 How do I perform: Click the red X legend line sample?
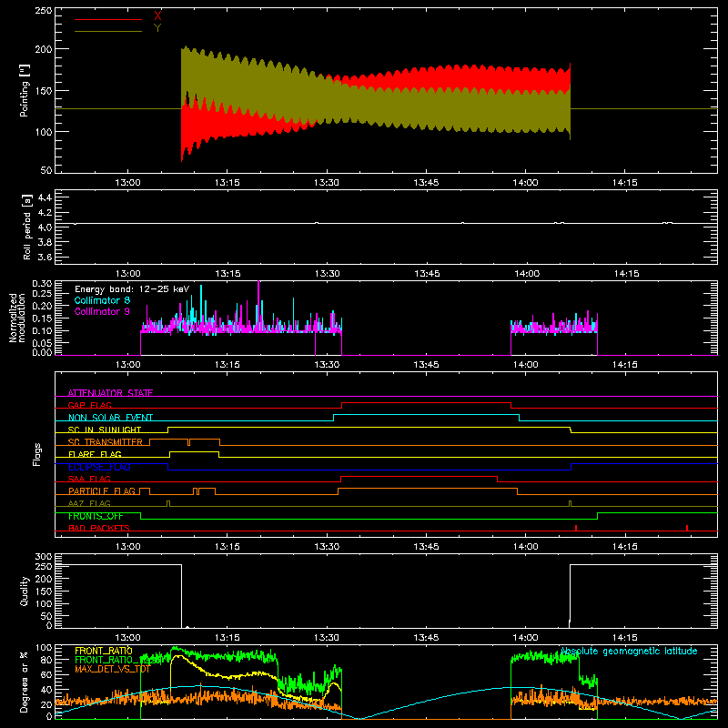coord(107,19)
